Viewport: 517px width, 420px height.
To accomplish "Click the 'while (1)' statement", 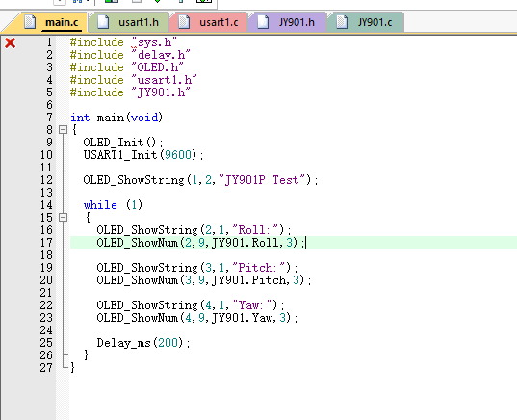I will click(x=113, y=205).
